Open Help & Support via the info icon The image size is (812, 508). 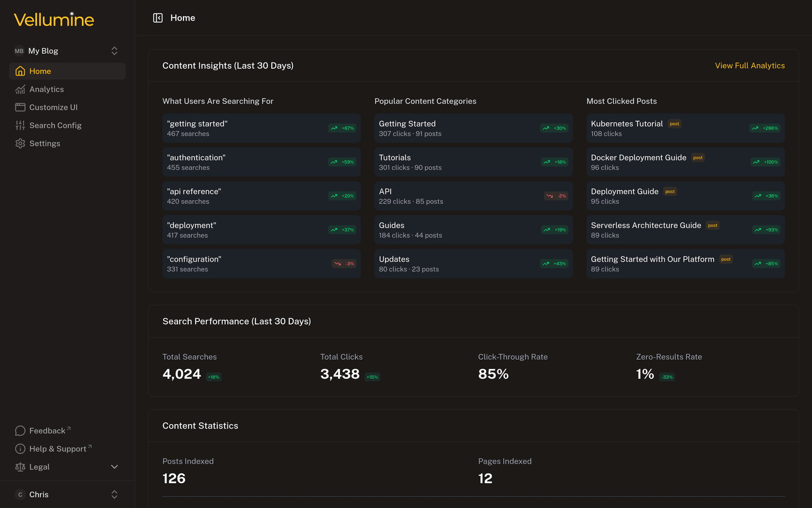click(20, 448)
